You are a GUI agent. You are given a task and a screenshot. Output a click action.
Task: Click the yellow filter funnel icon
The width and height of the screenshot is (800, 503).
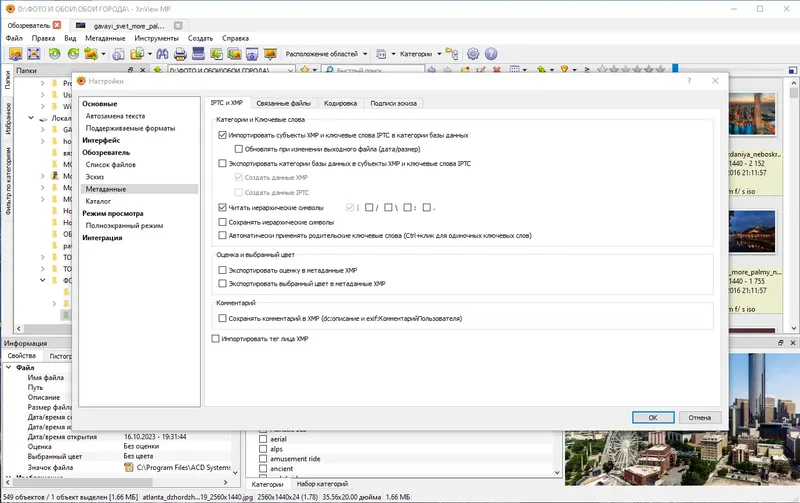(564, 69)
